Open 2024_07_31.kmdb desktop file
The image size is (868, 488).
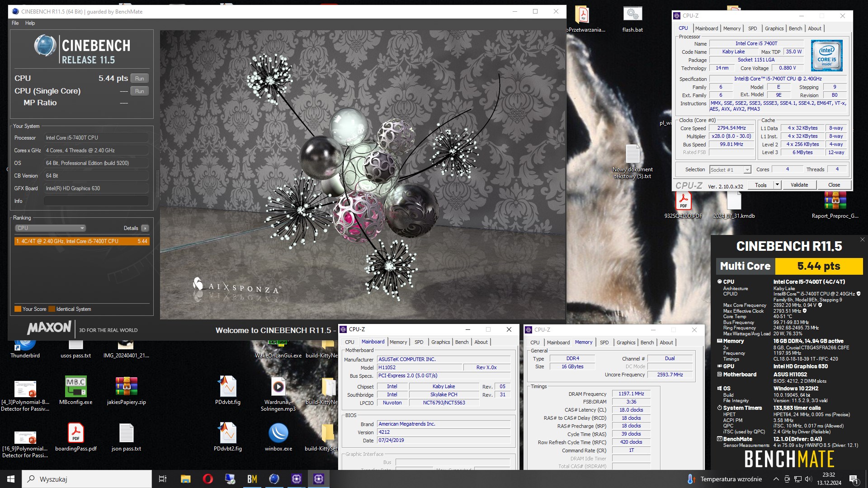point(734,206)
